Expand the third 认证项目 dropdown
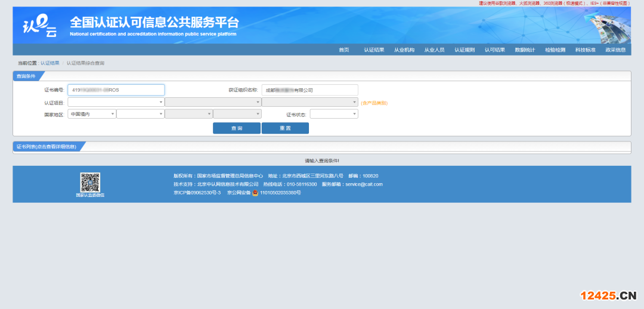 309,102
